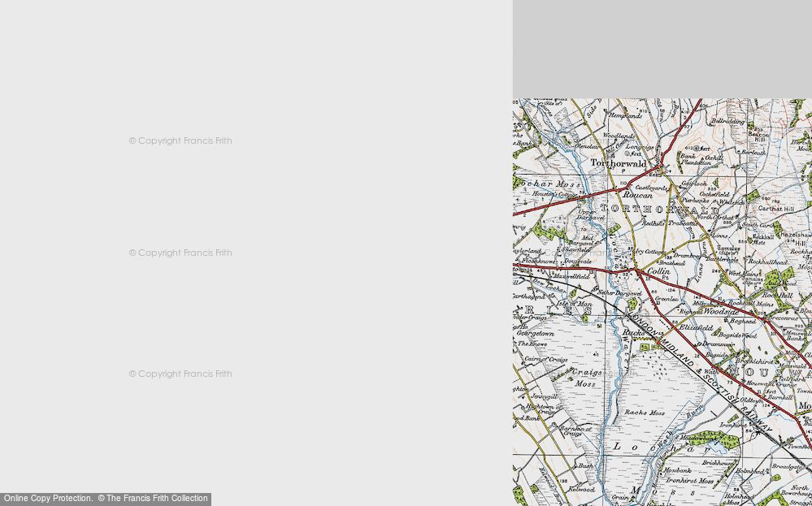Click the Ironhirst Moss label

689,481
